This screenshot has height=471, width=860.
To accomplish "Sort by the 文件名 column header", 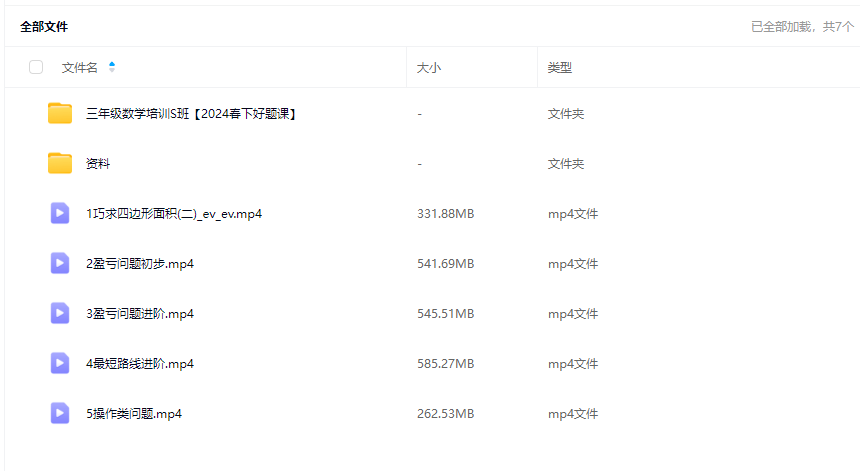I will 80,67.
